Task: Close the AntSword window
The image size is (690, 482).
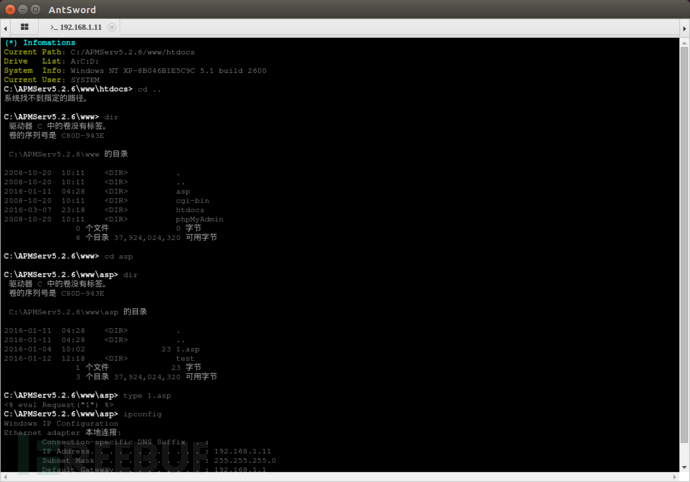Action: click(10, 9)
